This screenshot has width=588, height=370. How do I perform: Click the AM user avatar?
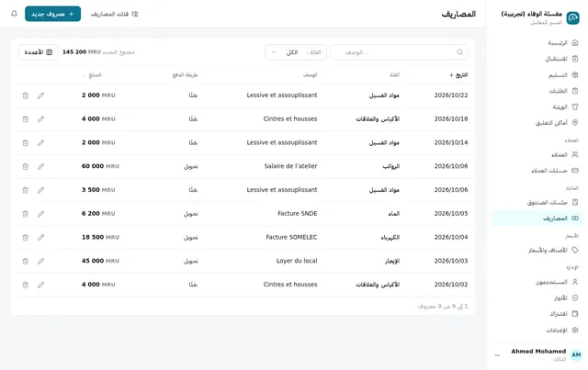coord(576,354)
